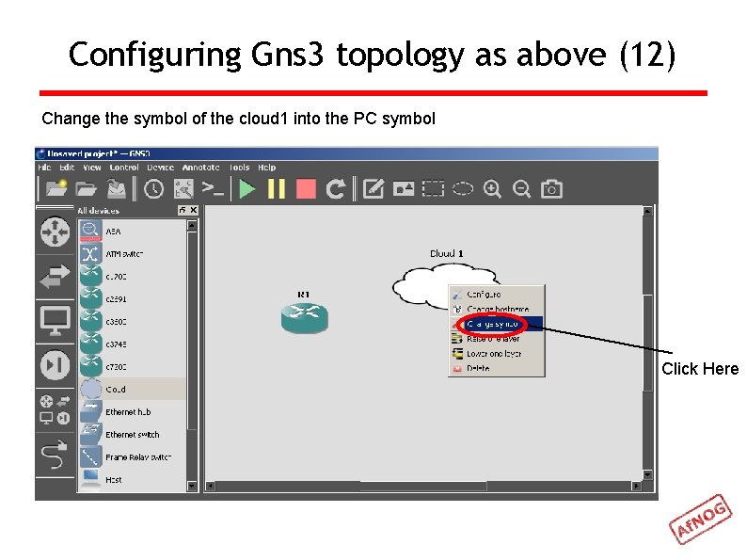Choose Raise one layer option
This screenshot has width=747, height=560.
coord(497,339)
